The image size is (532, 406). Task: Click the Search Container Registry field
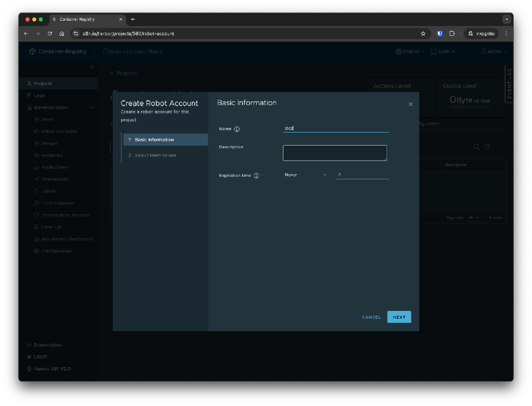tap(133, 51)
